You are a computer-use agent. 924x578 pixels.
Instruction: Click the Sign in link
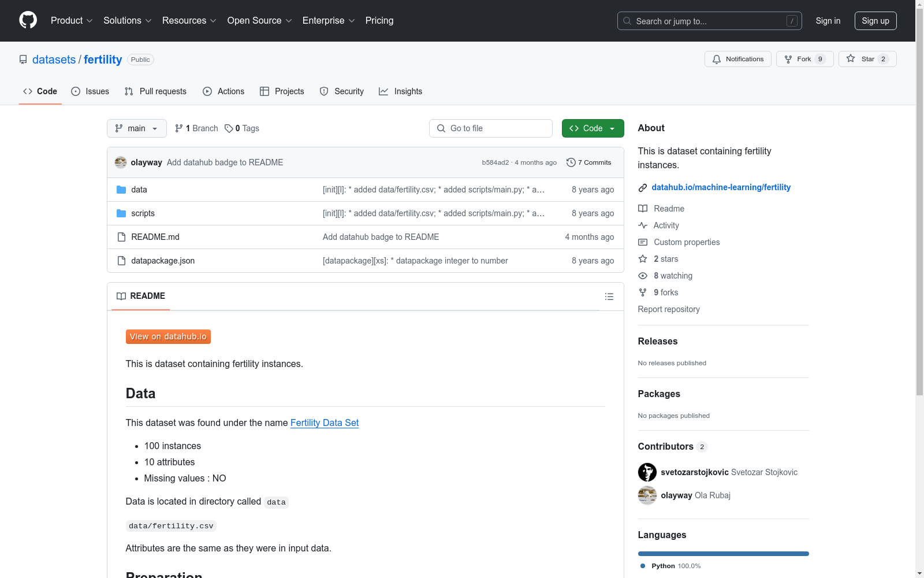pyautogui.click(x=828, y=21)
